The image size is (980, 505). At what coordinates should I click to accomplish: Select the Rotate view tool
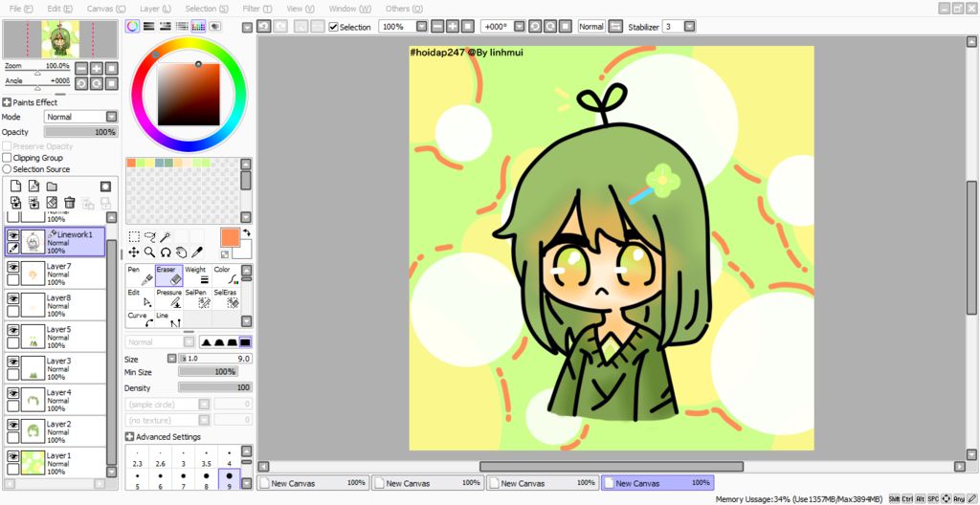pos(166,252)
